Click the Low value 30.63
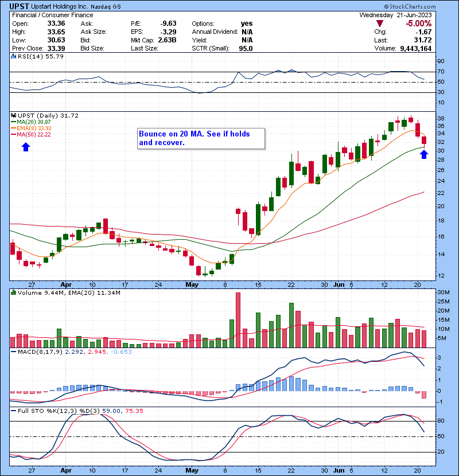The image size is (459, 476). pyautogui.click(x=56, y=40)
